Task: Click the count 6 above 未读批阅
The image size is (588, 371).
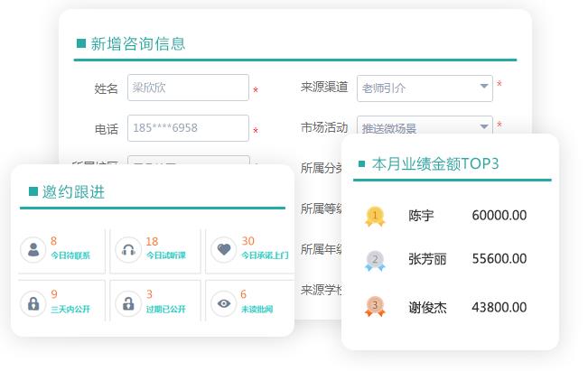Action: point(243,294)
